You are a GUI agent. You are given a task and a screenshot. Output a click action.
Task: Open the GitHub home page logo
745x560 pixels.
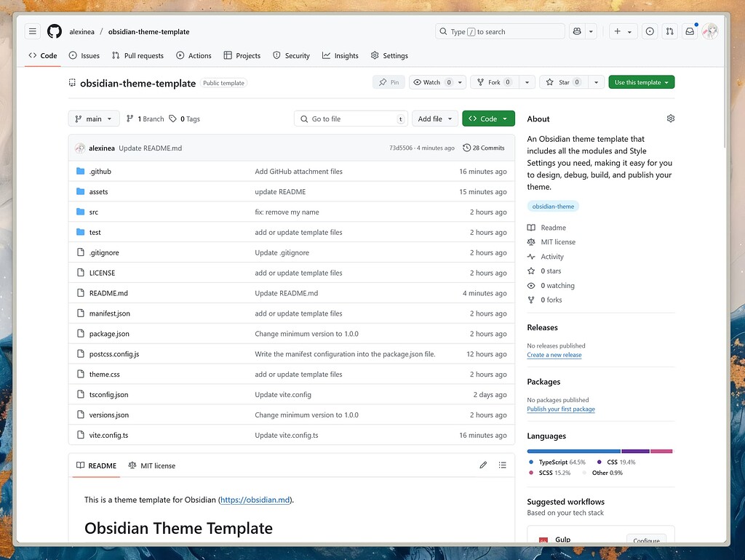(x=55, y=31)
